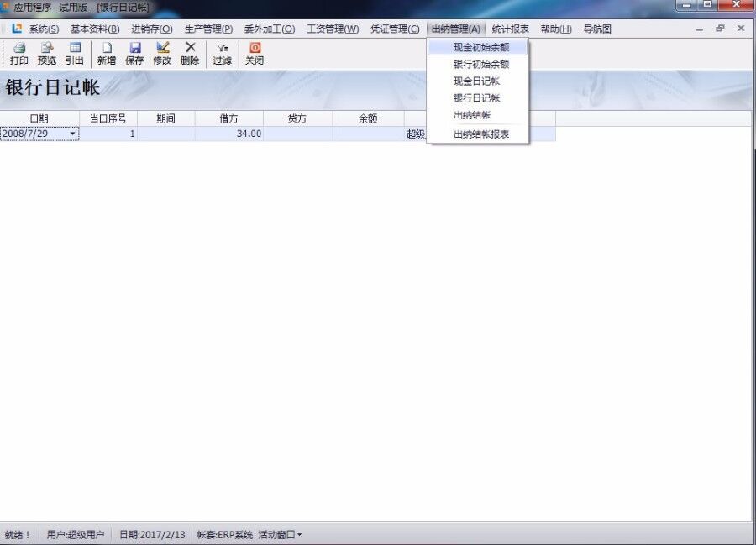Image resolution: width=756 pixels, height=545 pixels.
Task: Click the 期间 column header
Action: click(165, 118)
